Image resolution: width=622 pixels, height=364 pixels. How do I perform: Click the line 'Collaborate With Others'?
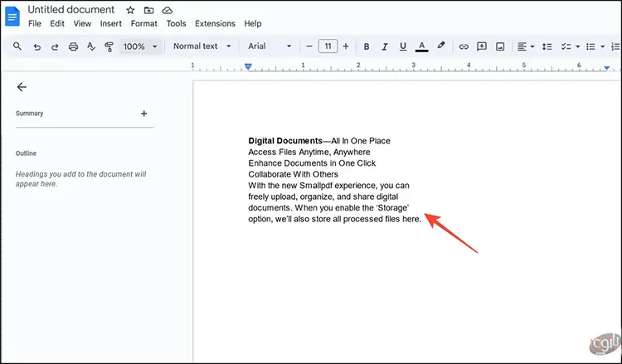tap(293, 174)
